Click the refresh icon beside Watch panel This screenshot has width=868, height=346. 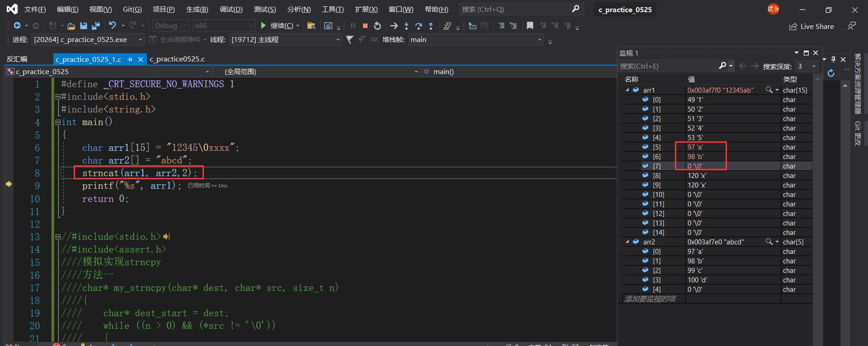(831, 73)
